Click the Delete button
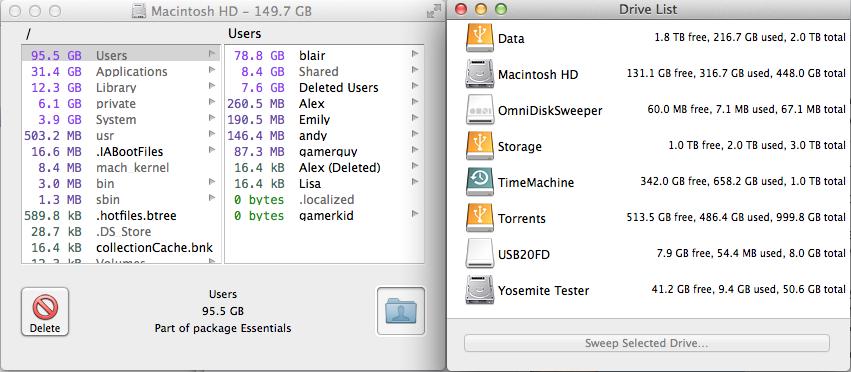 [x=45, y=311]
